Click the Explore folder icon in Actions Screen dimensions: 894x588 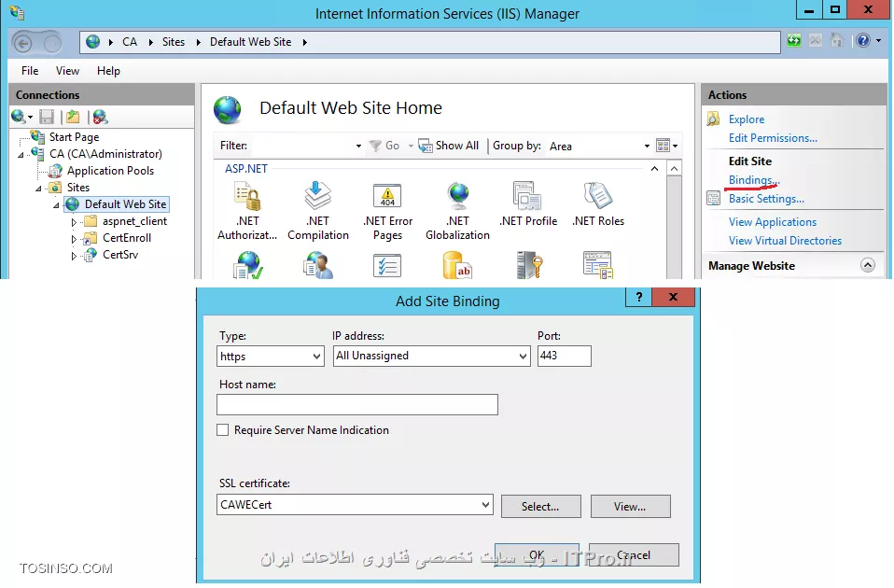point(713,119)
